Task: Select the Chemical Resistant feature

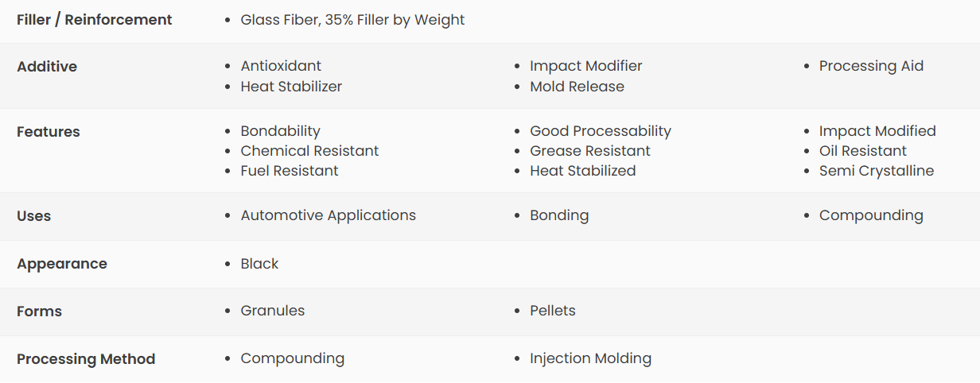Action: (309, 151)
